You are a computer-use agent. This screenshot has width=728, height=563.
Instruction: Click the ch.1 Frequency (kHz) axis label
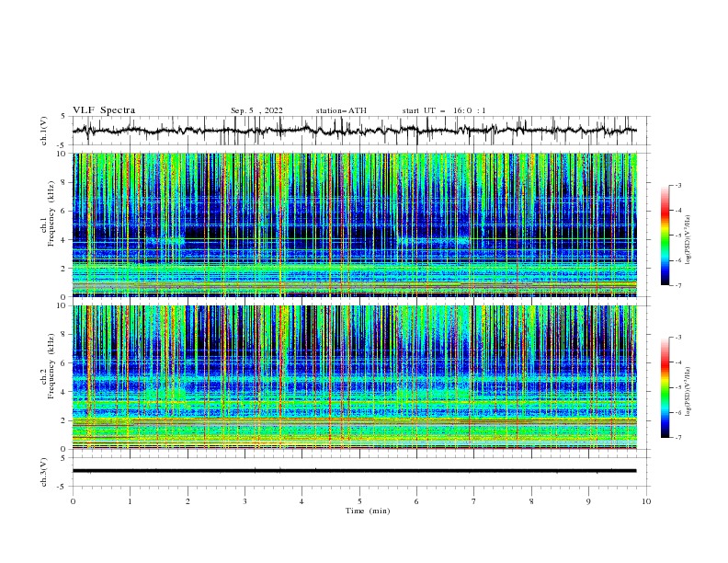[48, 212]
